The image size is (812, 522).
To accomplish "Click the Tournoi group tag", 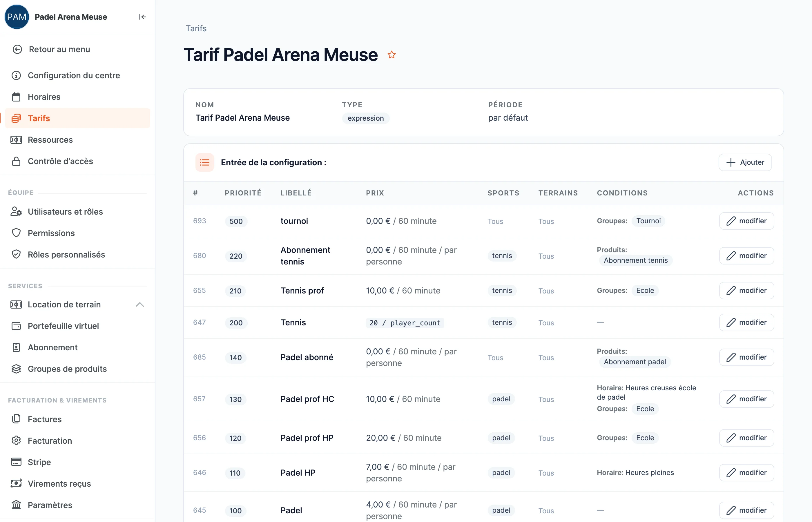I will [x=648, y=221].
